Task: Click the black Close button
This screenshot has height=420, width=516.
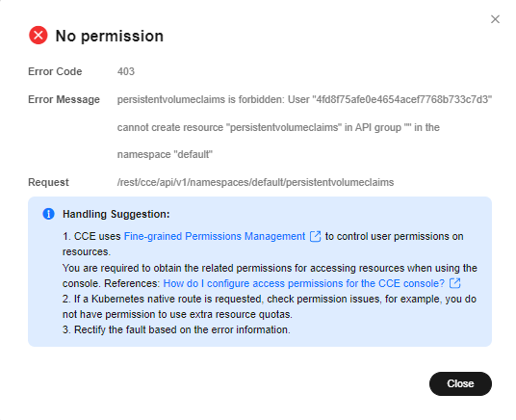Action: pos(460,383)
